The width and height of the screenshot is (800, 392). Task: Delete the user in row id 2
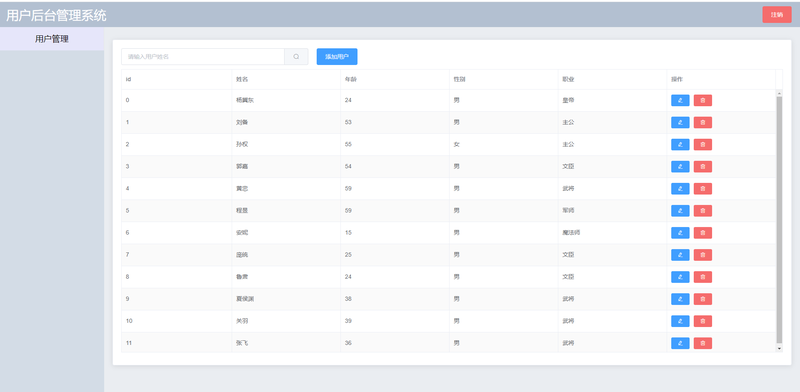pyautogui.click(x=703, y=144)
